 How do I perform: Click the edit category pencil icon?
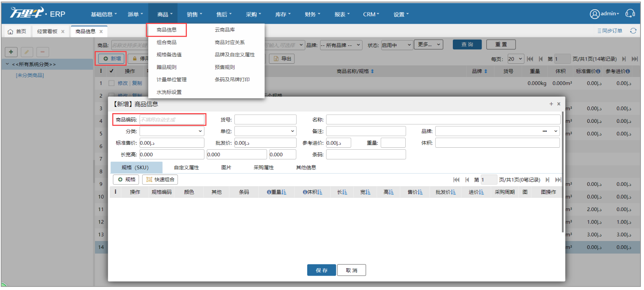coord(27,52)
